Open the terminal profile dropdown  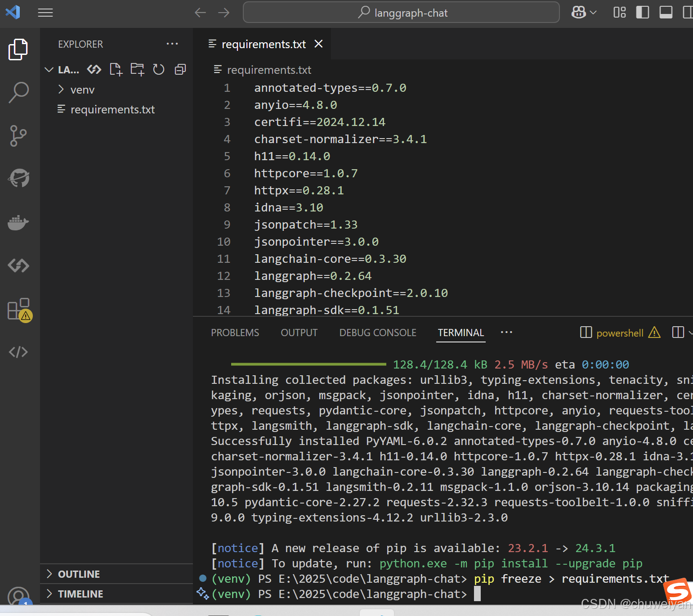(x=690, y=332)
